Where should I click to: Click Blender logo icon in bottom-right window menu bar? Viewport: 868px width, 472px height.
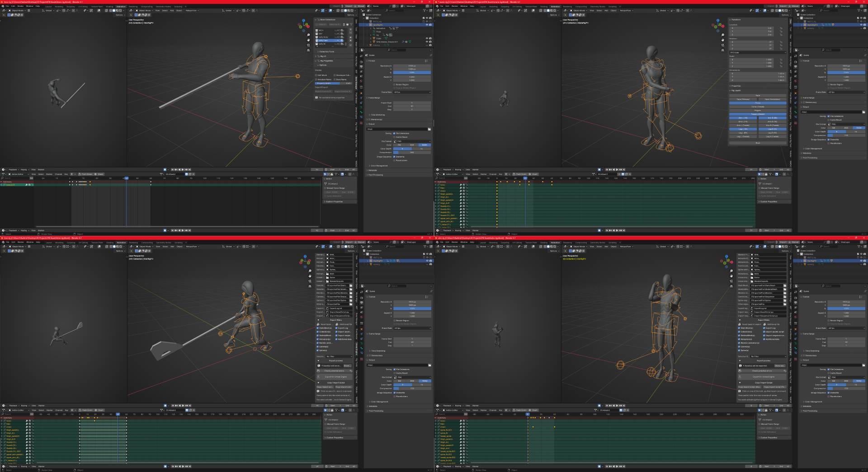click(437, 242)
